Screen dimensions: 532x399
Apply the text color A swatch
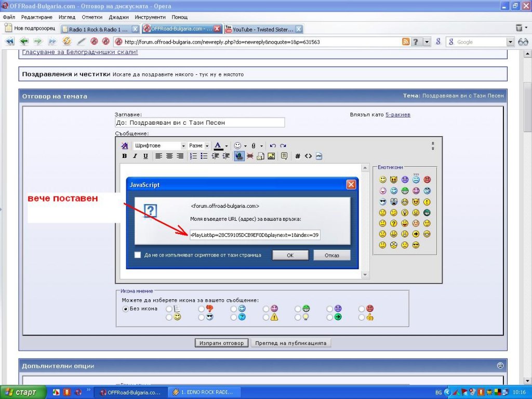coord(218,146)
